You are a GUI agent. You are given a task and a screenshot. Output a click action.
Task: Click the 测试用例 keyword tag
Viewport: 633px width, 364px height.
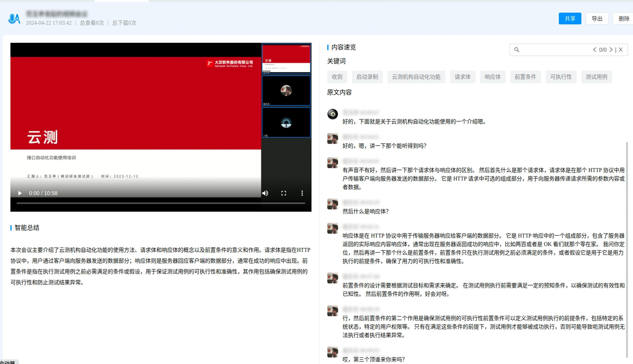[x=596, y=77]
